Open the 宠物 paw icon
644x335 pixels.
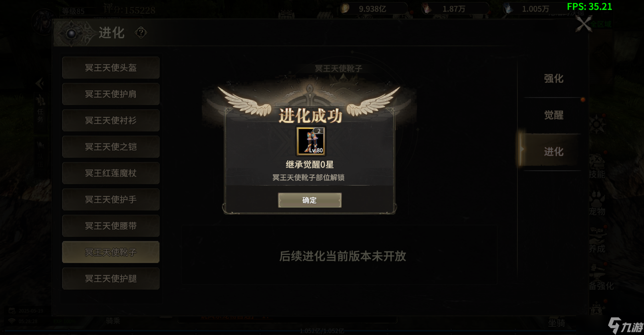click(597, 203)
